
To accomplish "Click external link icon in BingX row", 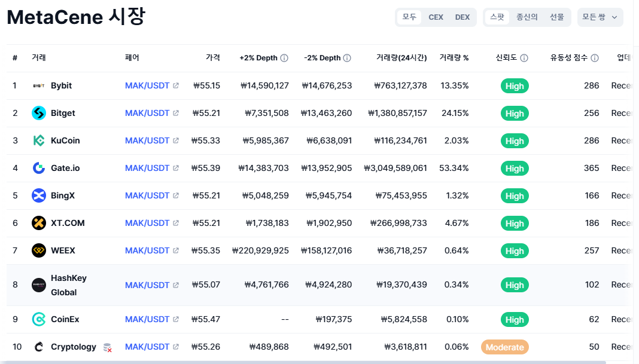I will coord(176,195).
